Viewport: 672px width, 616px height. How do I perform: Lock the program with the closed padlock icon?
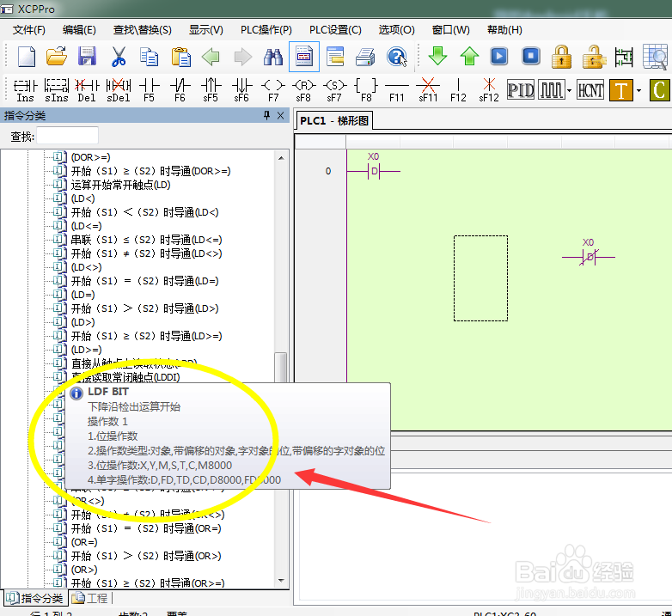click(561, 57)
